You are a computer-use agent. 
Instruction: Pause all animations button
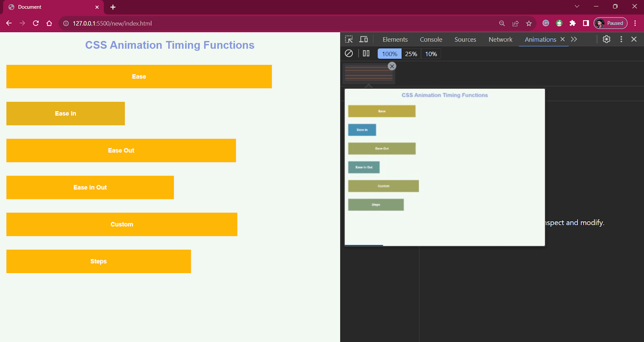tap(366, 53)
